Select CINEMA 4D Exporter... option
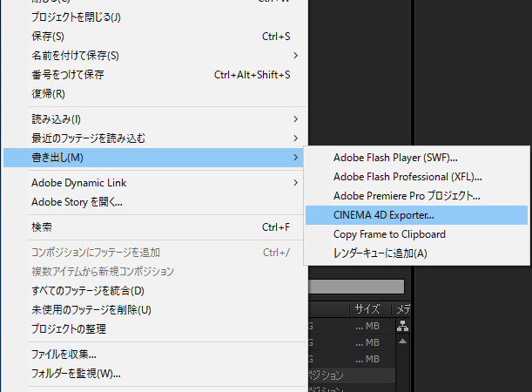The image size is (532, 392). pos(417,215)
